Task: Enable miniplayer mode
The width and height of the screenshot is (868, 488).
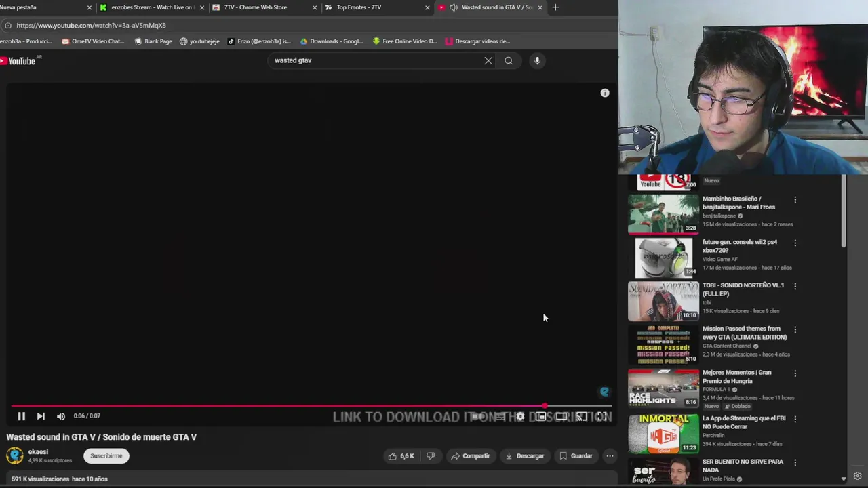Action: point(540,416)
